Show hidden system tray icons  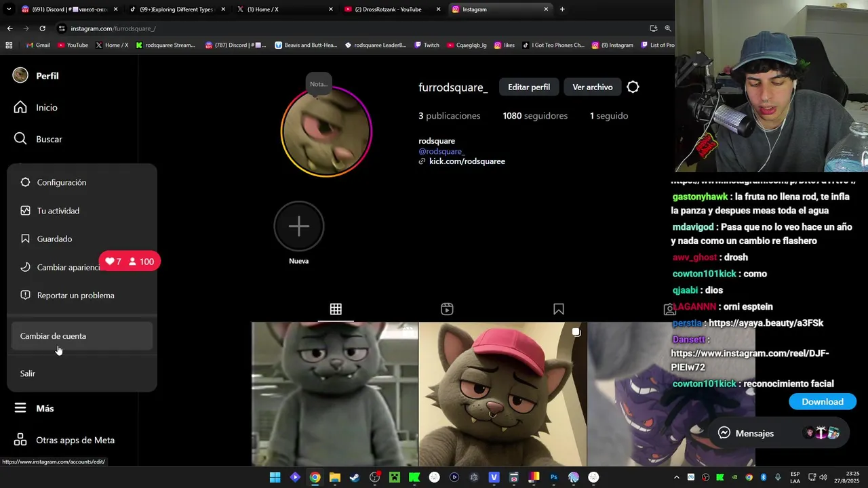676,477
